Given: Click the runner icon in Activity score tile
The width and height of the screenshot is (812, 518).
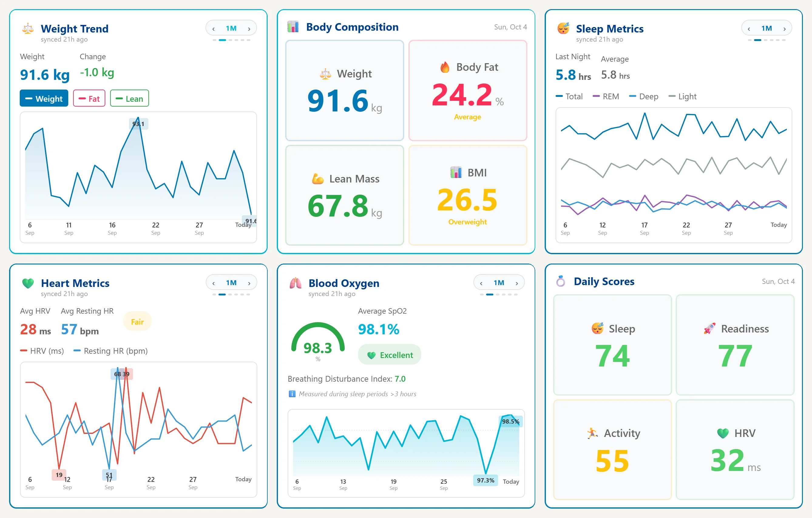Looking at the screenshot, I should click(592, 433).
